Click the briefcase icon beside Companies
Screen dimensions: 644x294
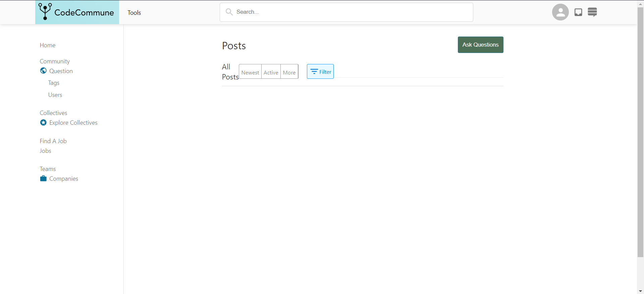point(43,178)
